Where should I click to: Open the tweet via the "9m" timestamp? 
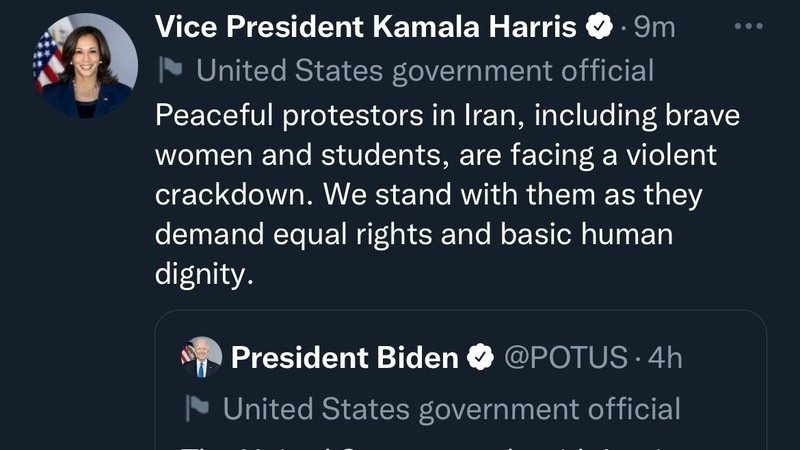pos(655,28)
